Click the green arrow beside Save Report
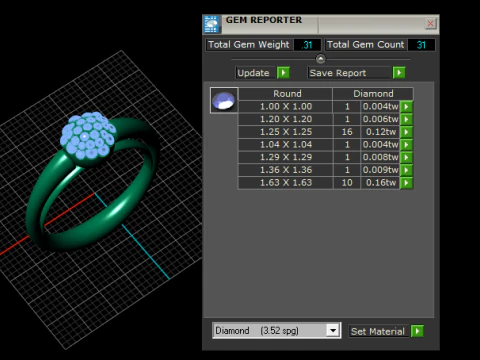 point(399,73)
